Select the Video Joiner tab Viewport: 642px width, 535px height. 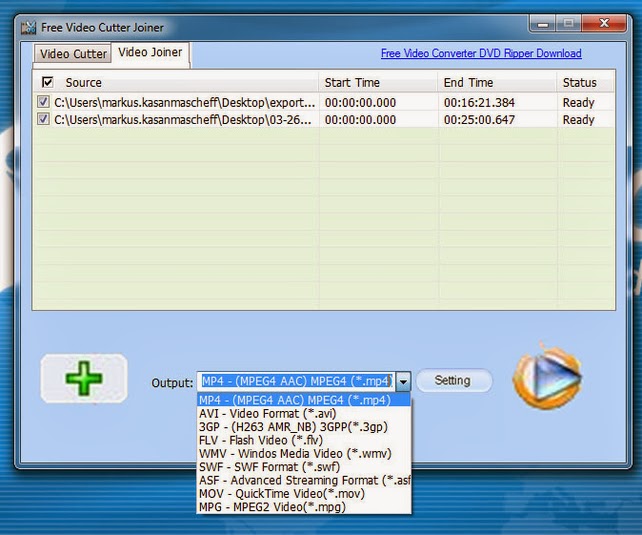click(x=150, y=52)
